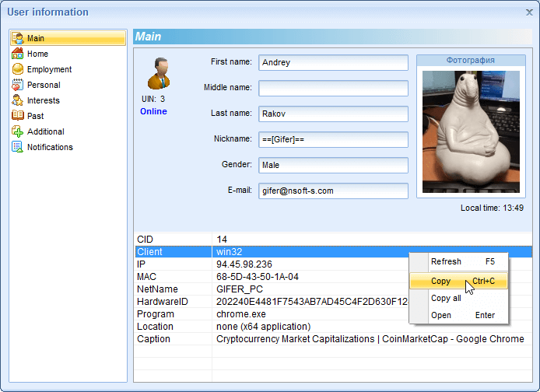This screenshot has width=540, height=392.
Task: Click the Caption value Cryptocurrency Market Capitalizations
Action: point(370,339)
